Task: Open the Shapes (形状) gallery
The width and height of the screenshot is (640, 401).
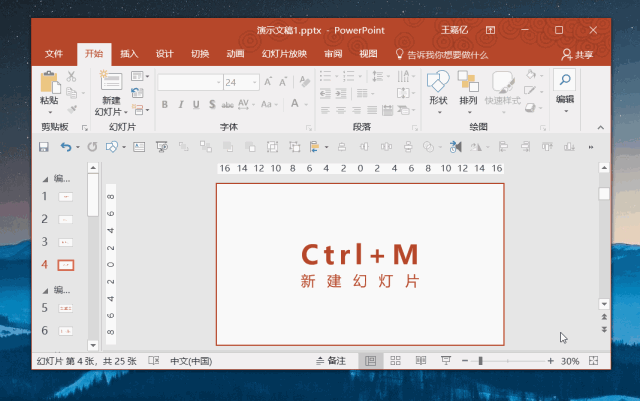Action: pyautogui.click(x=438, y=82)
